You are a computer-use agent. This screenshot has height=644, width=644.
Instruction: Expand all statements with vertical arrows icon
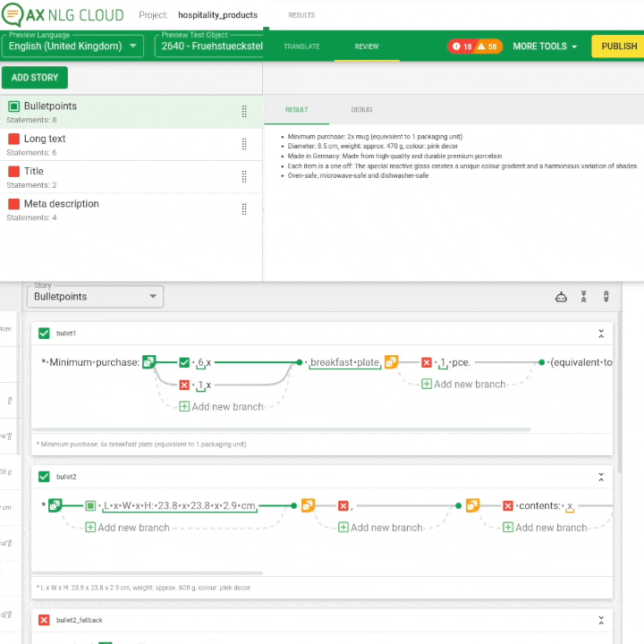pos(606,297)
